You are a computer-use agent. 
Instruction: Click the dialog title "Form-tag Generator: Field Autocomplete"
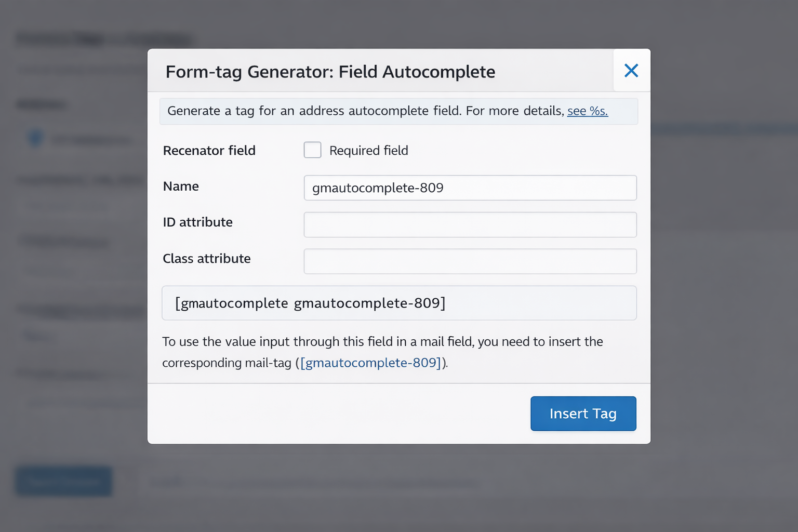click(330, 72)
